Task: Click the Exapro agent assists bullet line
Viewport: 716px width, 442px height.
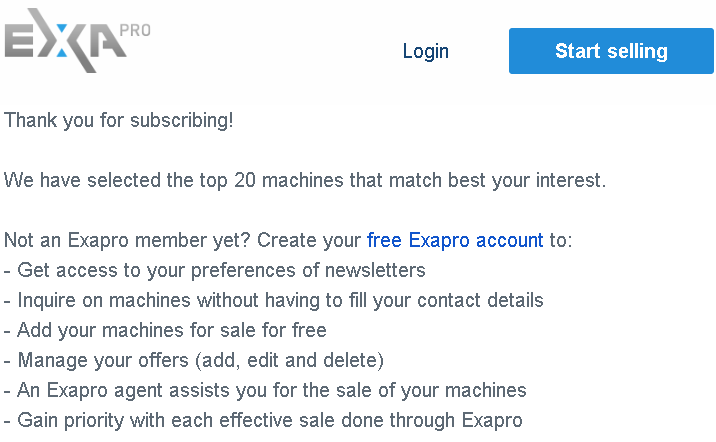Action: 265,390
